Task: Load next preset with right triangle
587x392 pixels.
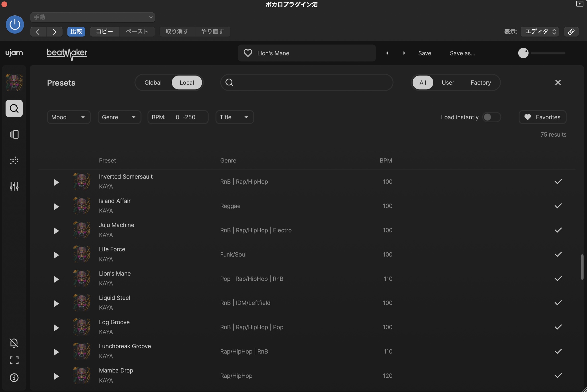Action: (x=404, y=53)
